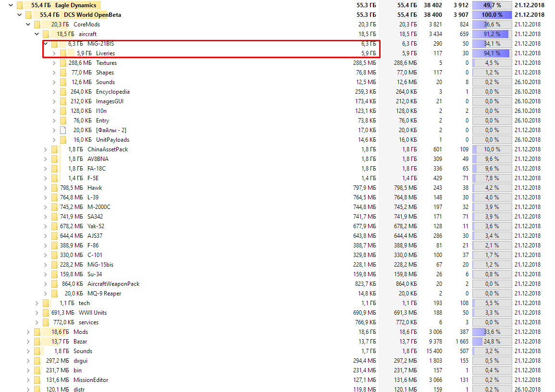Select the aircraft folder icon

pos(46,34)
